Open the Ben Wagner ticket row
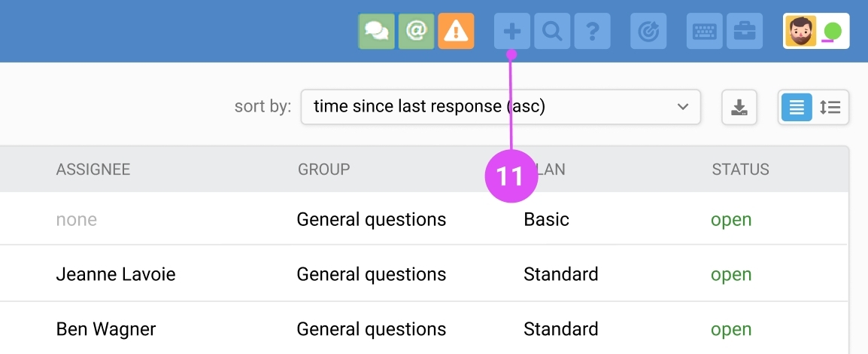The image size is (868, 354). (x=106, y=329)
